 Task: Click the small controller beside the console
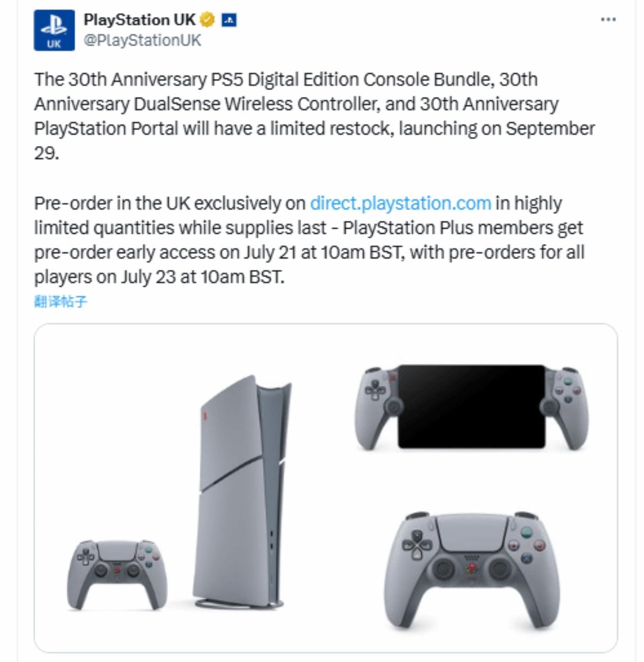[x=117, y=574]
